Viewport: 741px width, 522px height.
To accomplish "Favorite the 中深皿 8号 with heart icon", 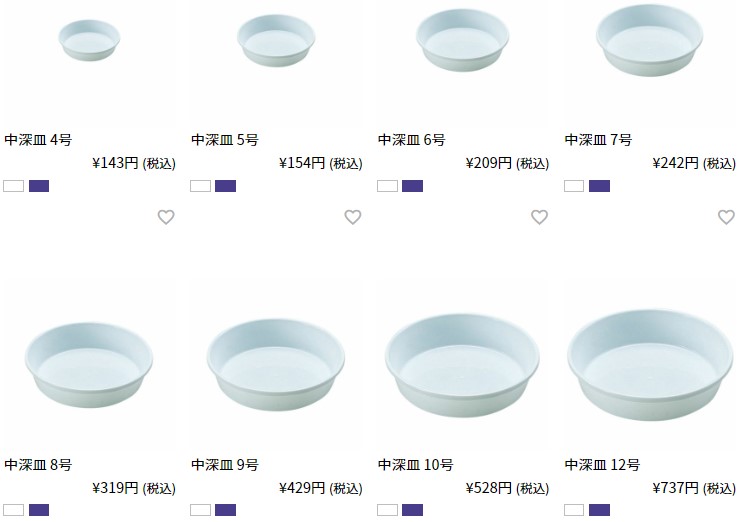I will [166, 217].
